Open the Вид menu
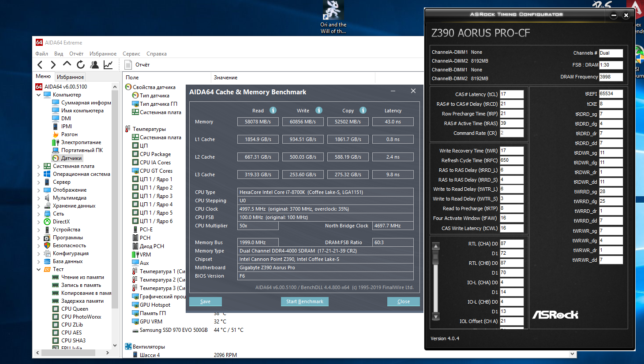The image size is (644, 364). click(59, 54)
